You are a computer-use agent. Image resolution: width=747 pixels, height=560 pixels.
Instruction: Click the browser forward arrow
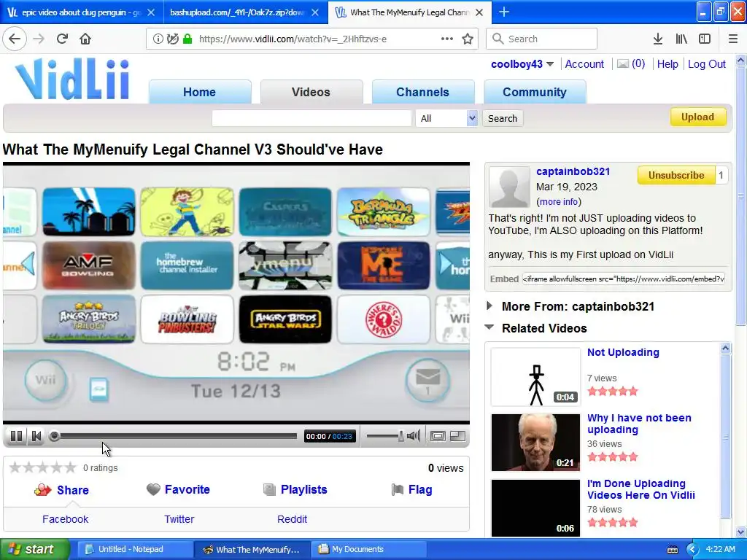[39, 39]
